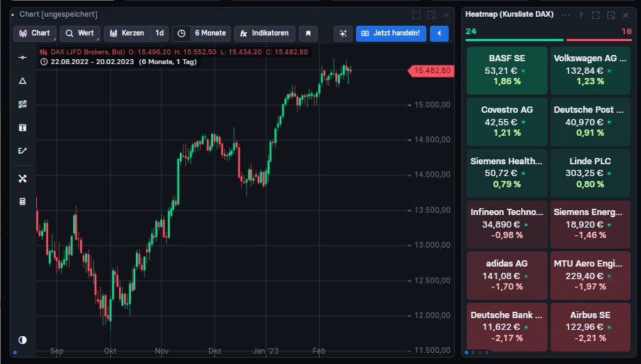Click the sparkle icon next to Jetzt handeln
This screenshot has width=641, height=364.
click(343, 33)
